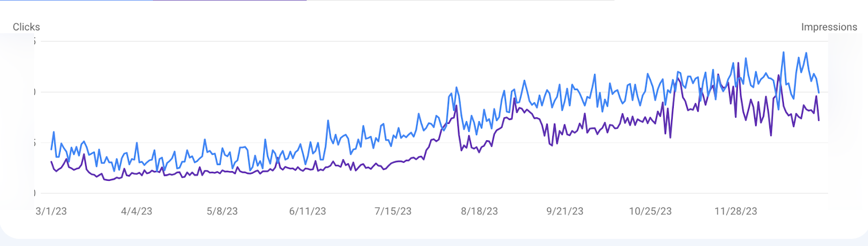
Task: Select the 3/1/23 date label
Action: 51,211
